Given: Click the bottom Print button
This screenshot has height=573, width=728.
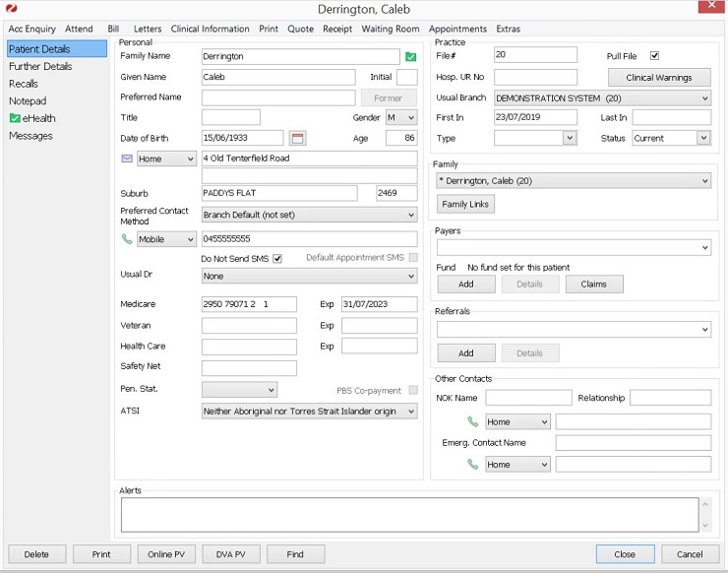Looking at the screenshot, I should point(101,554).
